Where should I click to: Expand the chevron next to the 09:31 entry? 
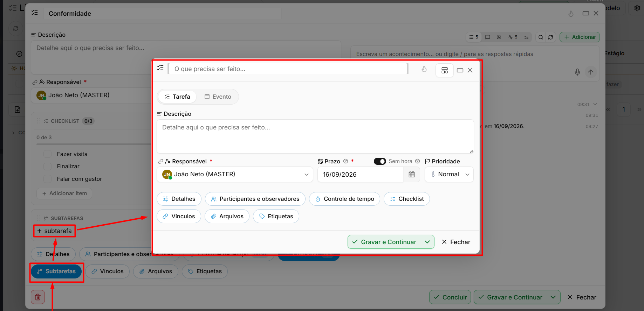coord(595,104)
